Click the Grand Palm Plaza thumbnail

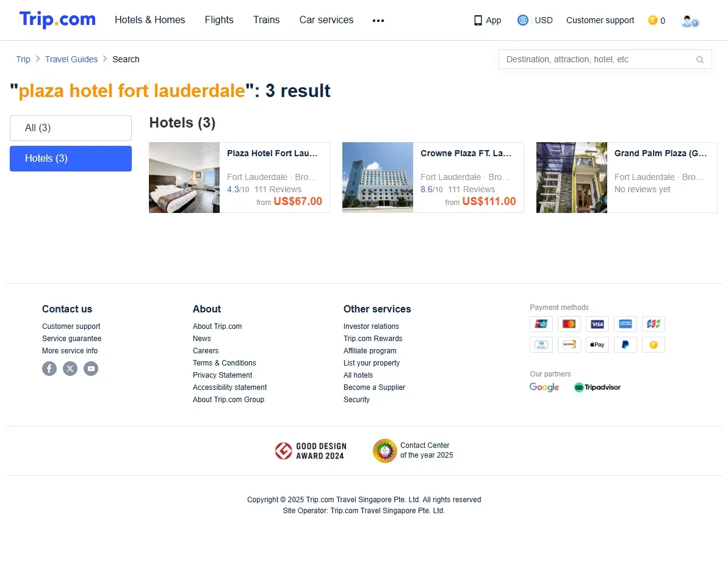572,178
